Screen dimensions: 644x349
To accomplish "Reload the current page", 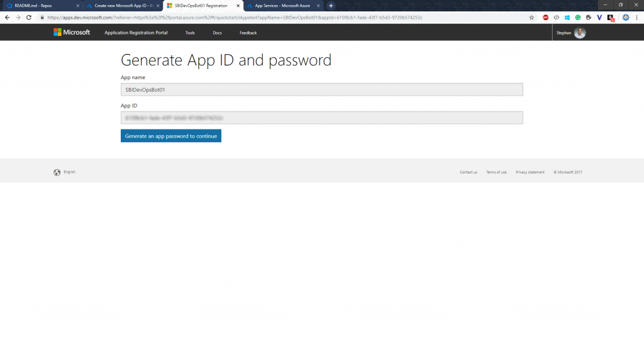I will (29, 18).
